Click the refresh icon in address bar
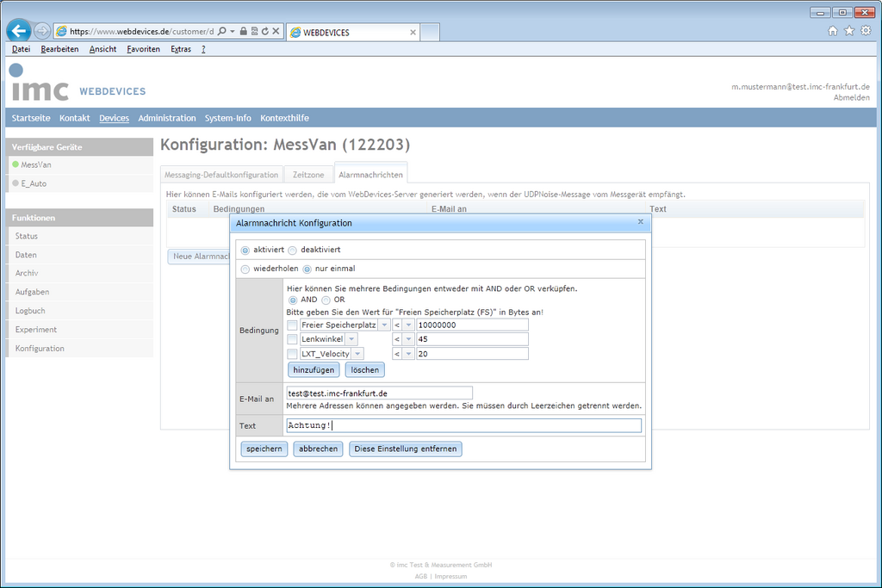882x588 pixels. 264,31
